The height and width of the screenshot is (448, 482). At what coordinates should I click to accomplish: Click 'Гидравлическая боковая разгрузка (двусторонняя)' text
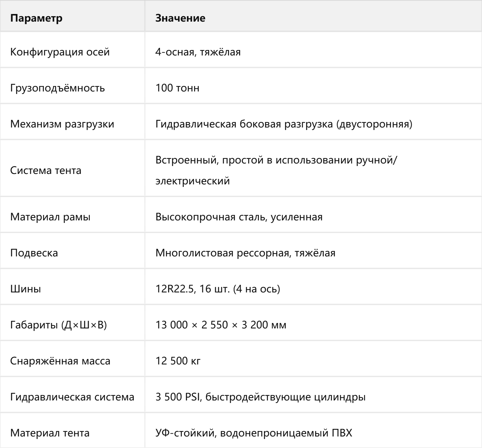point(284,124)
